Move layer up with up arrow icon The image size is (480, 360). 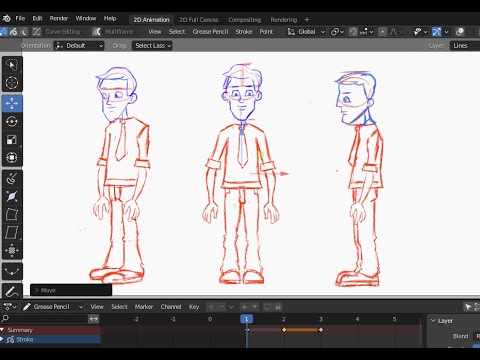[x=244, y=307]
